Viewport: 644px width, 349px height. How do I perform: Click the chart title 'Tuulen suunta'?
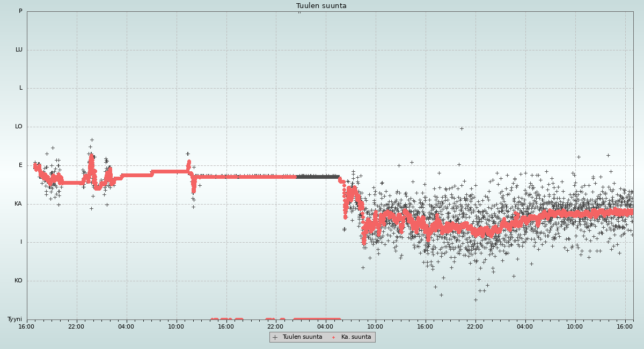(x=321, y=6)
